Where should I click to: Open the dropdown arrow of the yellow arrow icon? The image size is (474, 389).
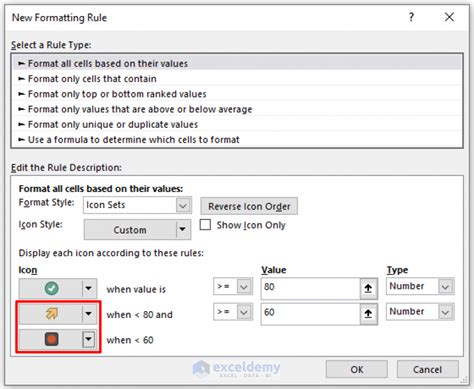point(89,313)
